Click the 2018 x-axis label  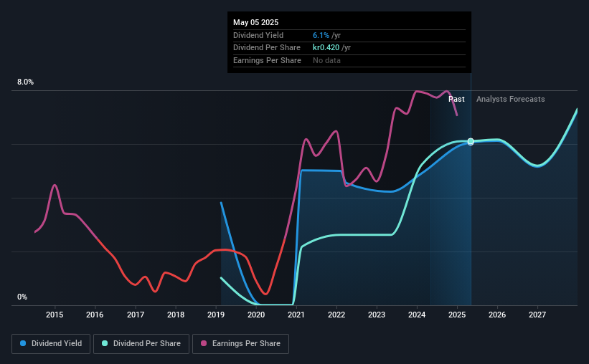click(176, 315)
